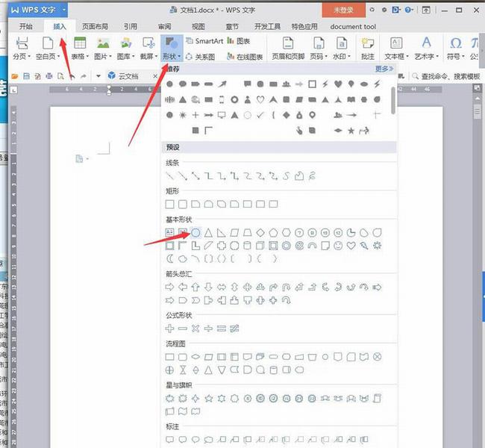Screen dimensions: 485x448
Task: Select the isosceles triangle in 基本形状
Action: click(x=208, y=232)
